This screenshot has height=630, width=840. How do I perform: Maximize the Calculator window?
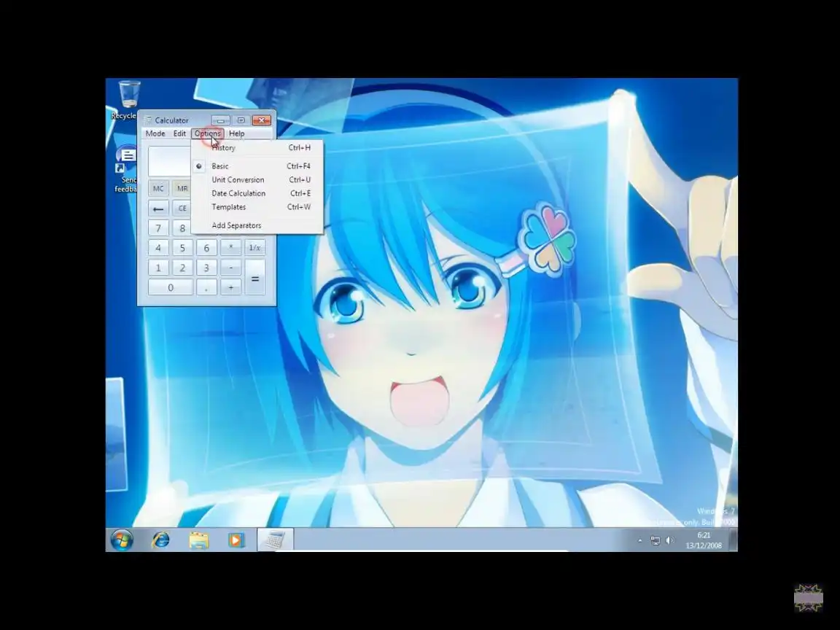click(x=241, y=120)
